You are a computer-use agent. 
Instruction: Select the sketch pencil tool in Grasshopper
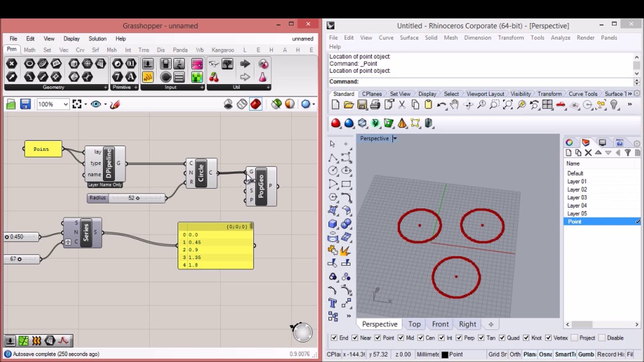pos(115,104)
